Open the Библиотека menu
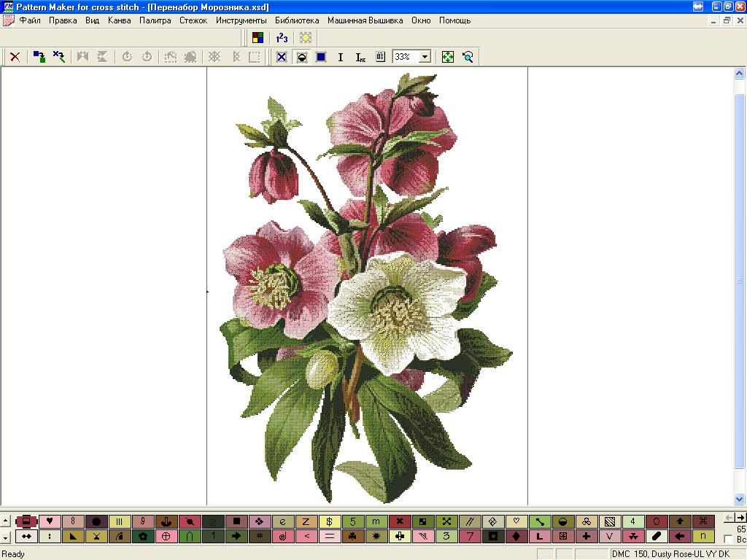 click(x=297, y=20)
